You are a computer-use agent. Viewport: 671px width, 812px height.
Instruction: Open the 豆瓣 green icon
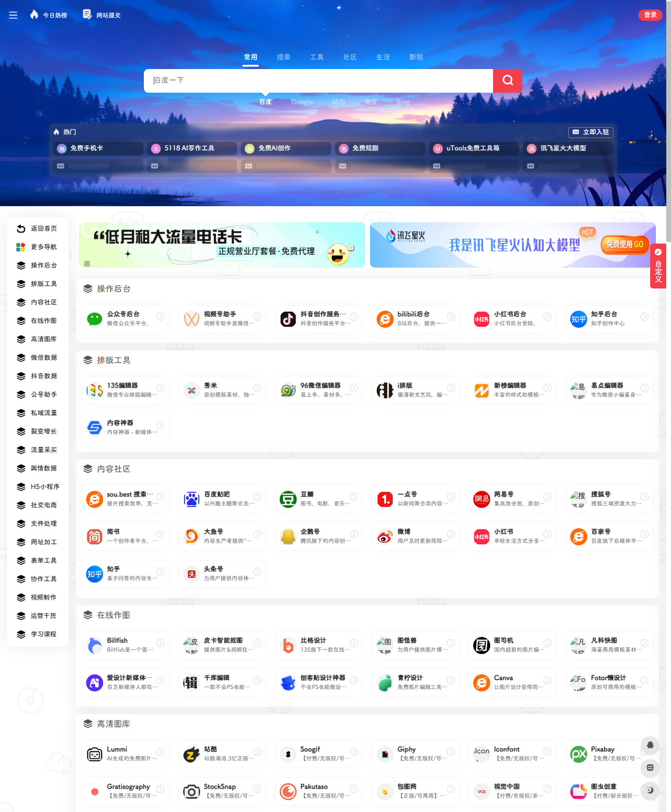pyautogui.click(x=288, y=499)
